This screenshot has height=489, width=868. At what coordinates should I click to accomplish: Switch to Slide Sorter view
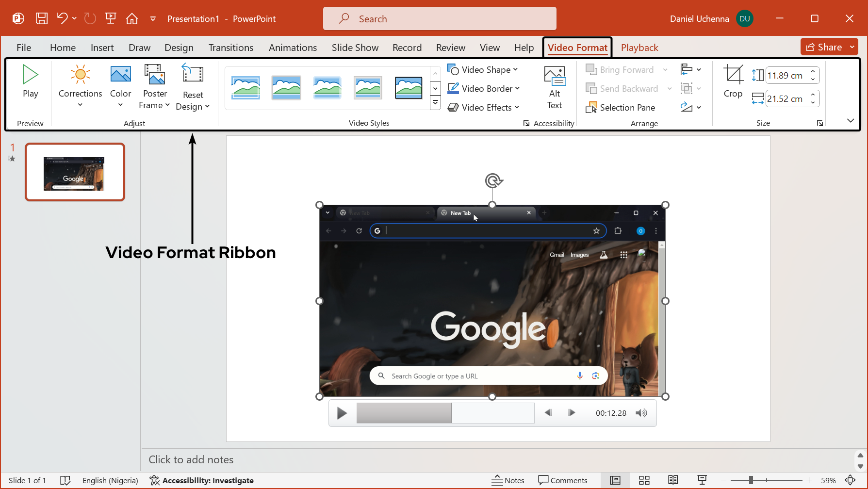point(644,480)
